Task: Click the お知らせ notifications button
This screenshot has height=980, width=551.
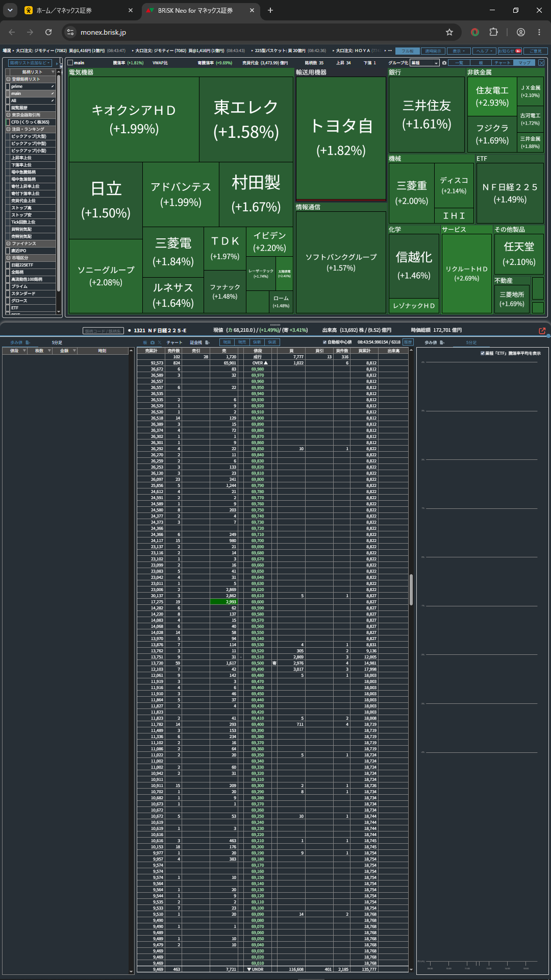Action: point(510,51)
